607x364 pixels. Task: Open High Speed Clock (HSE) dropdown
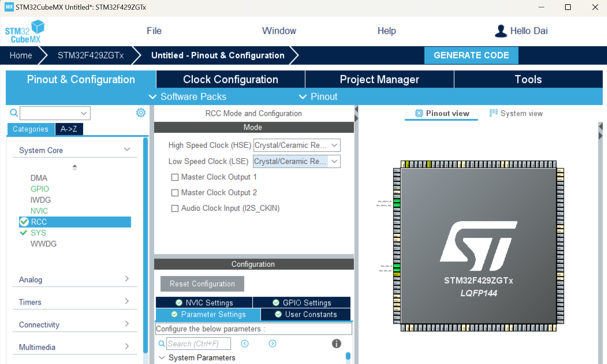[297, 145]
